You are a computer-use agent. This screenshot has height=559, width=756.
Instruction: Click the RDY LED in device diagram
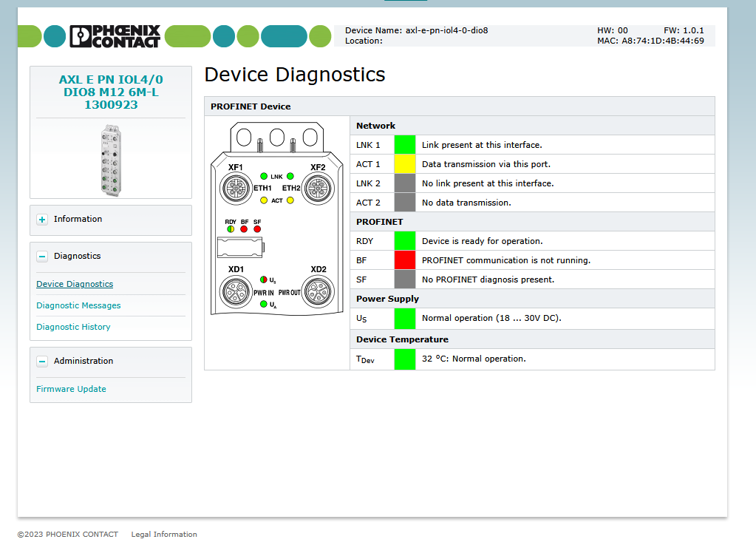[x=230, y=229]
